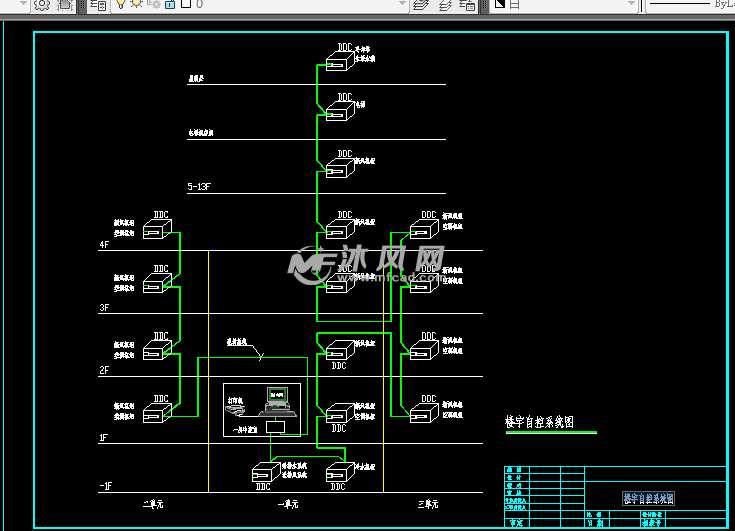Select the 2F floor label
This screenshot has width=735, height=531.
[104, 370]
